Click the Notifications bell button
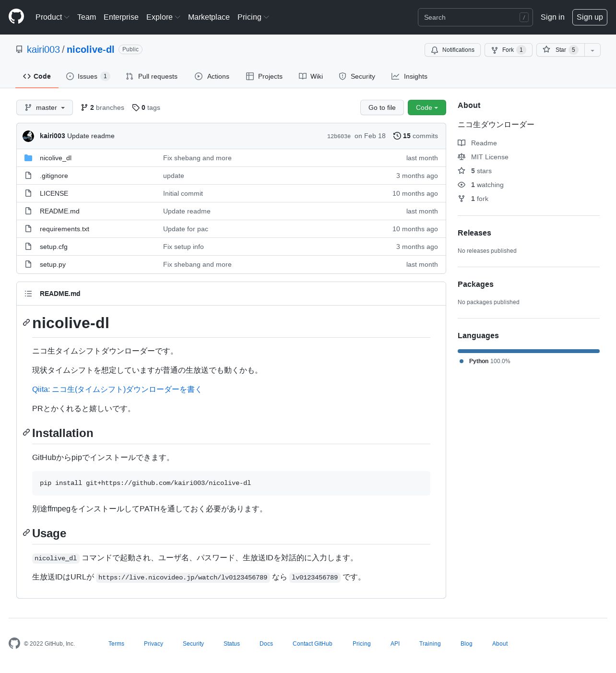Image resolution: width=616 pixels, height=673 pixels. pos(452,50)
